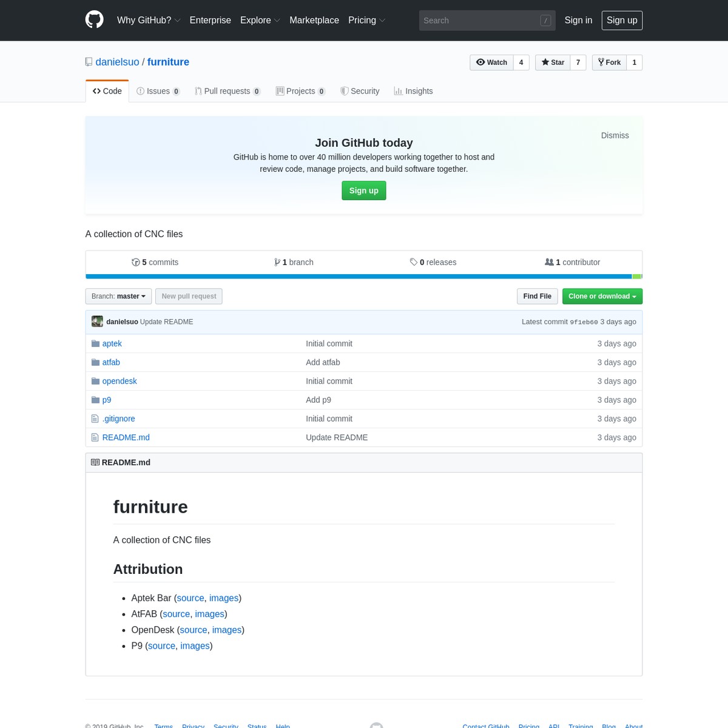
Task: View the 1 branch list
Action: tap(294, 262)
